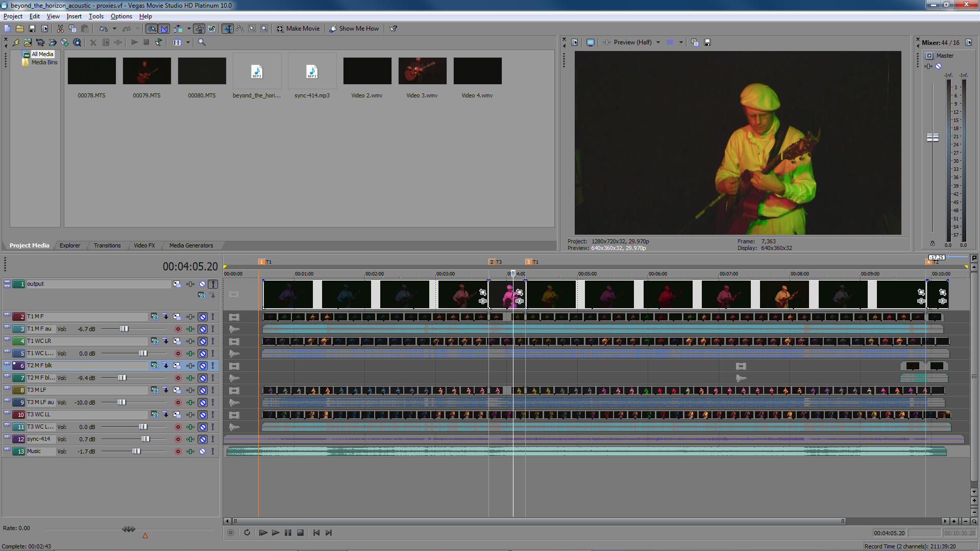980x551 pixels.
Task: Switch to the Explorer tab
Action: tap(70, 245)
